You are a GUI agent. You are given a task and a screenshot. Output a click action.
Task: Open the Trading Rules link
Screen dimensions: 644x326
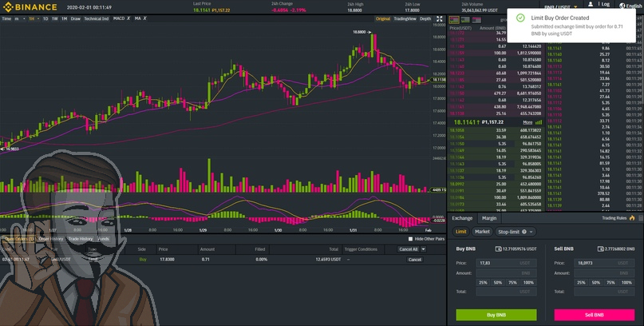pos(614,218)
